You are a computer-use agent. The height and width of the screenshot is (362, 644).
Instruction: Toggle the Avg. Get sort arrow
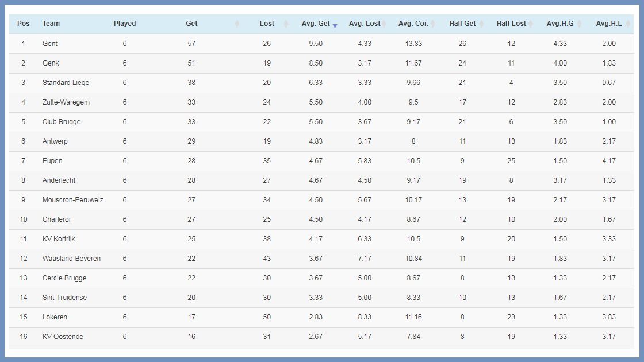click(335, 25)
